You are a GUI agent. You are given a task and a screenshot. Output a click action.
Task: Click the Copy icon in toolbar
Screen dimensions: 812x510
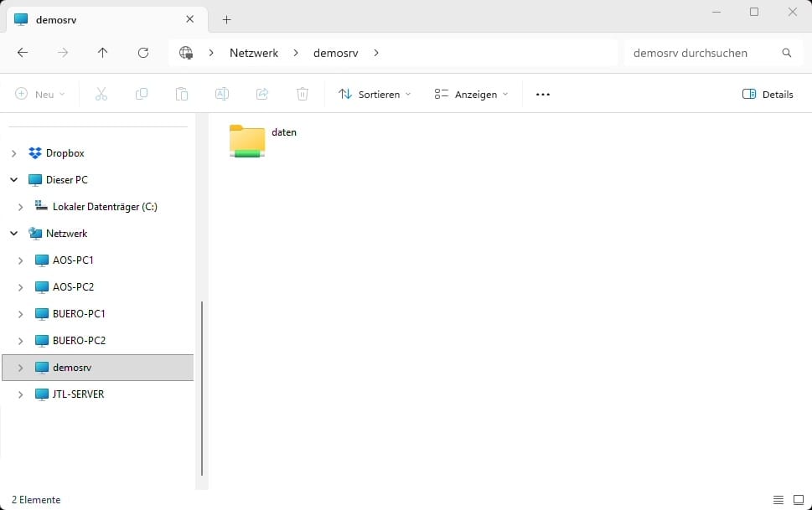[x=142, y=94]
